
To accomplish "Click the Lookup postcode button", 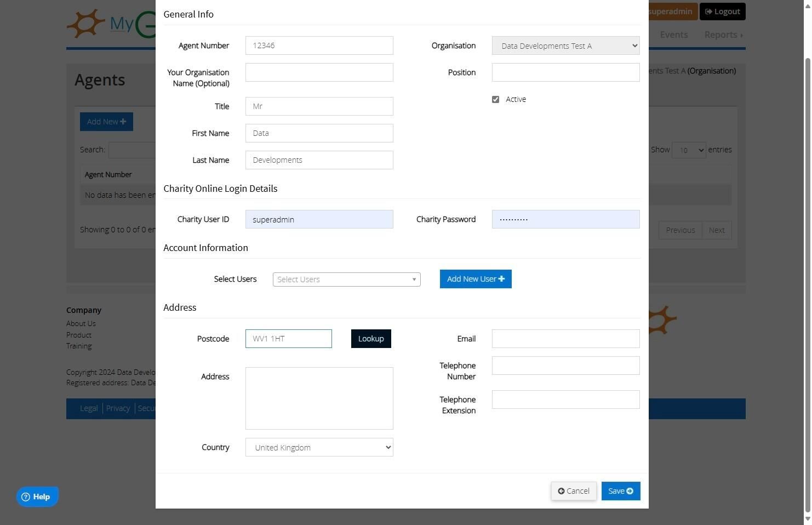I will pyautogui.click(x=371, y=339).
